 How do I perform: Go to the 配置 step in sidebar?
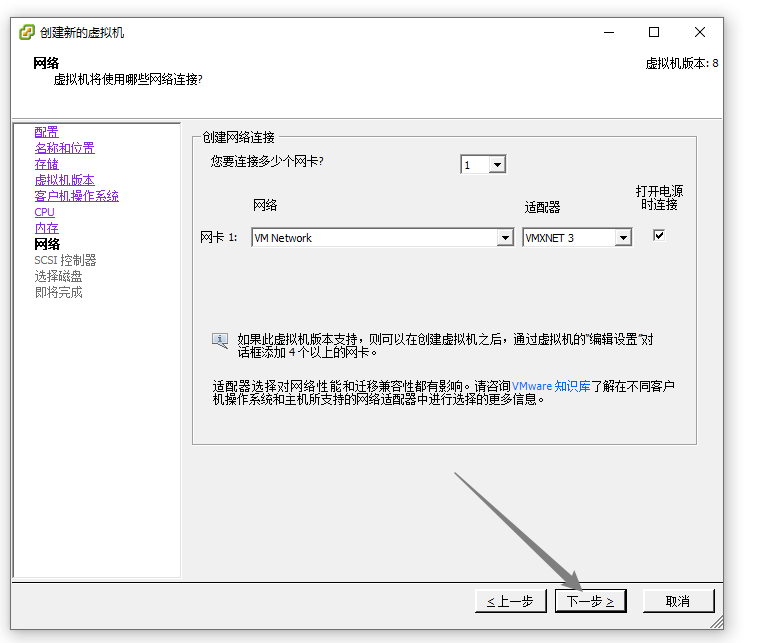[47, 132]
